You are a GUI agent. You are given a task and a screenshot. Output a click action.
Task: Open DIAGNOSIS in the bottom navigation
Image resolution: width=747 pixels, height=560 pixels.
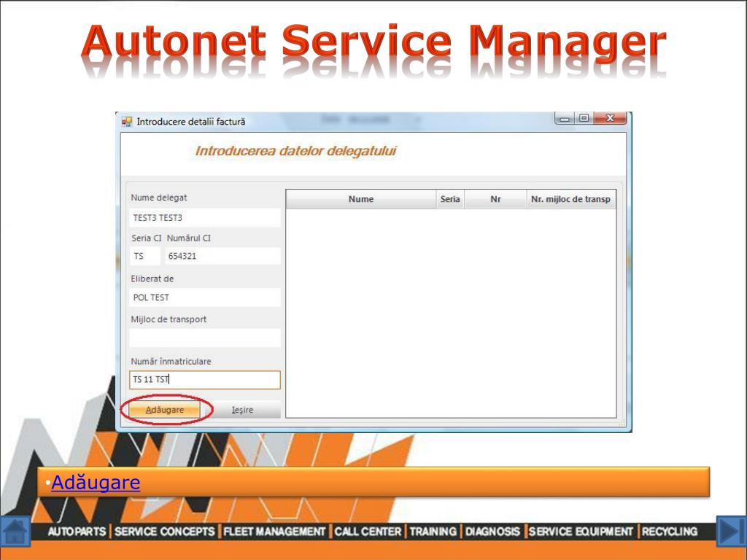[492, 532]
